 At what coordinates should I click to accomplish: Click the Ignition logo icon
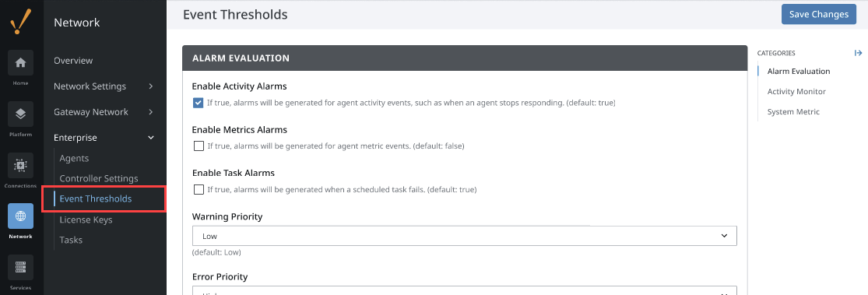pyautogui.click(x=20, y=22)
